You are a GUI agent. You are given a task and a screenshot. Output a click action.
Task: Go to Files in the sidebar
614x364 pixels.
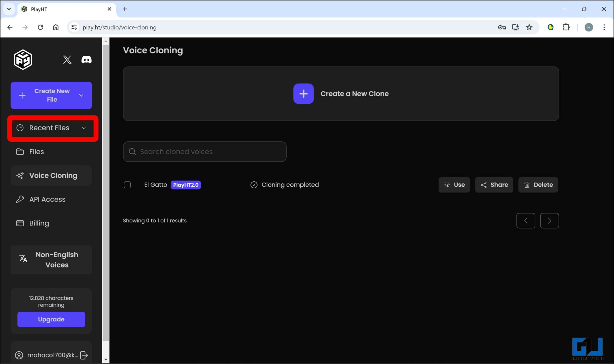36,152
